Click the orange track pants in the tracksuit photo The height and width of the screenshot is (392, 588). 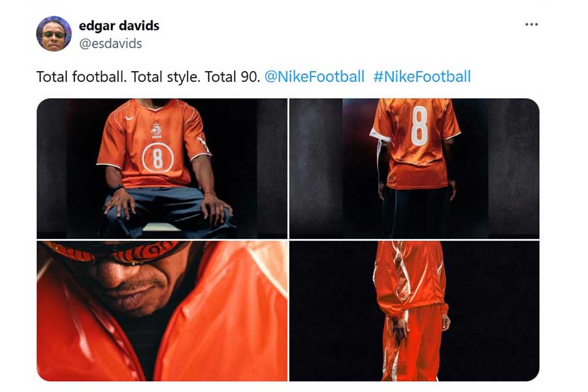pos(412,343)
